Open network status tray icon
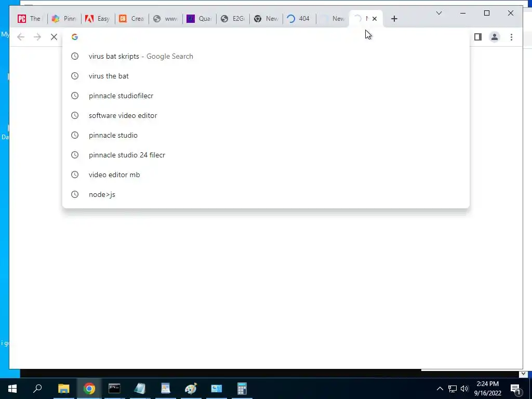Image resolution: width=532 pixels, height=399 pixels. tap(453, 389)
